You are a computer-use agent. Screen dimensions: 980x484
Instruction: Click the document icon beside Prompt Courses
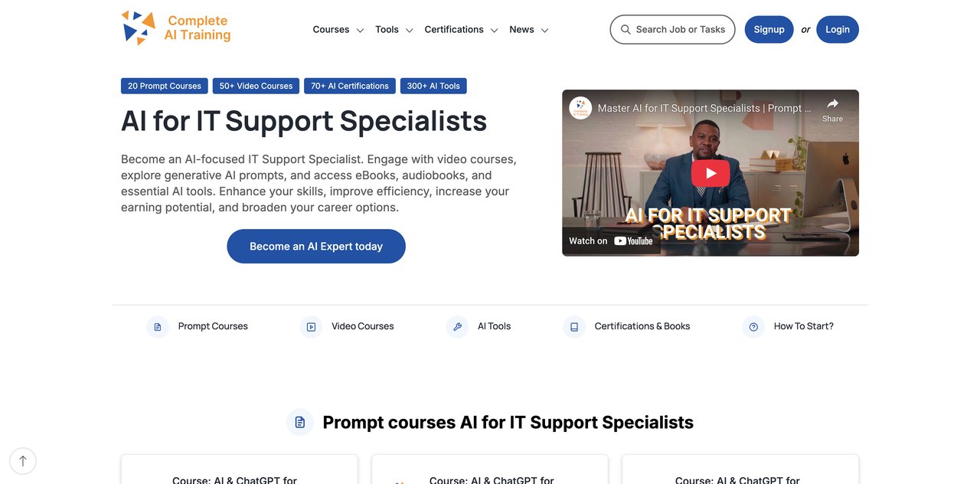[x=158, y=327]
